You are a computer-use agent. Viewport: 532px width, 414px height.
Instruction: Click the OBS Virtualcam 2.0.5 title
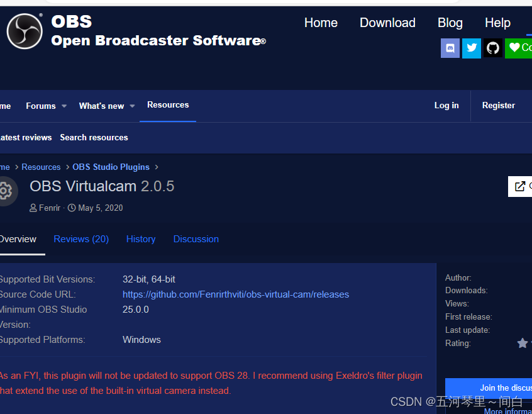[102, 186]
